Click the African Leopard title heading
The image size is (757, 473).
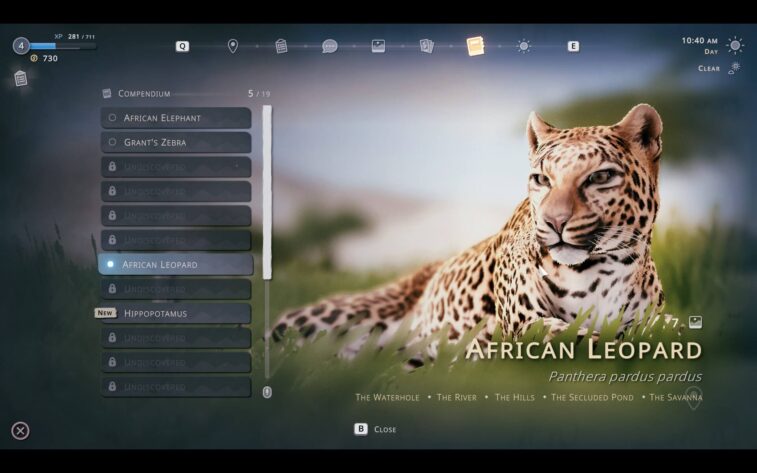coord(584,349)
